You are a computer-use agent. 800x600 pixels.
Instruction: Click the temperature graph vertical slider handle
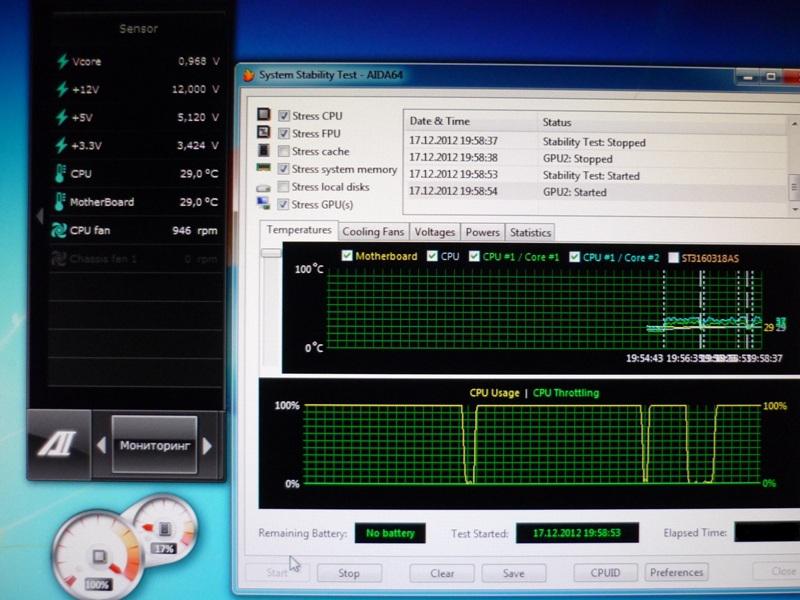271,253
